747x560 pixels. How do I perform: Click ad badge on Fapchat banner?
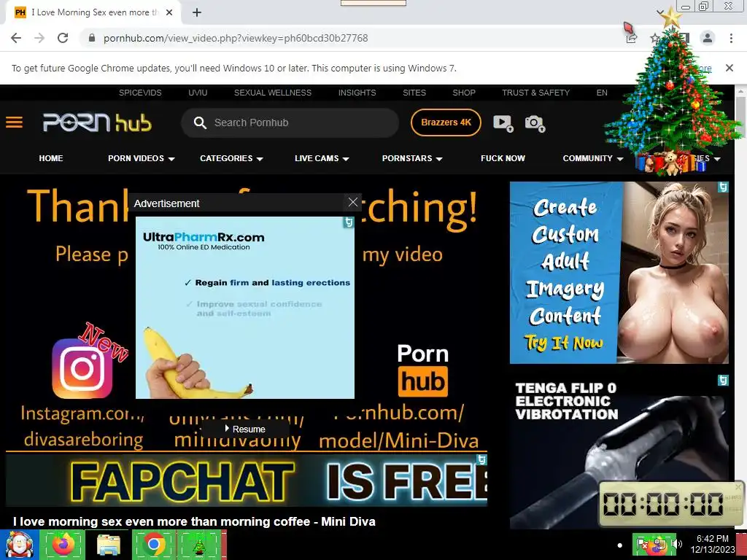[481, 459]
